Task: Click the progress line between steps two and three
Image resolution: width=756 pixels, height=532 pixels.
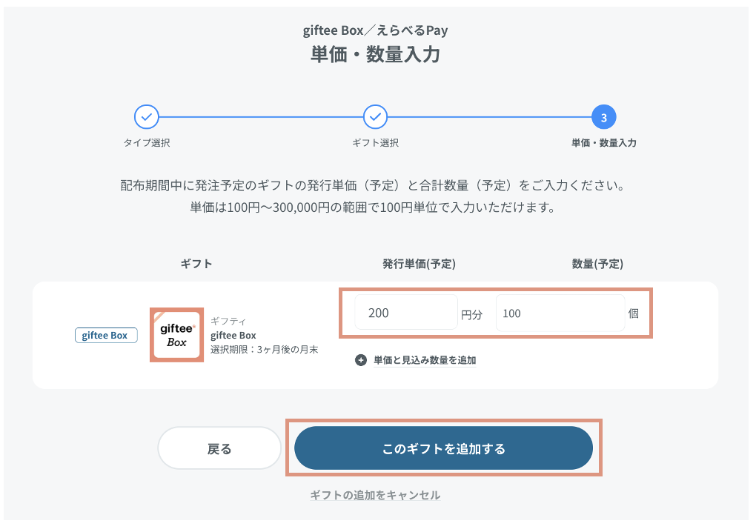Action: point(489,116)
